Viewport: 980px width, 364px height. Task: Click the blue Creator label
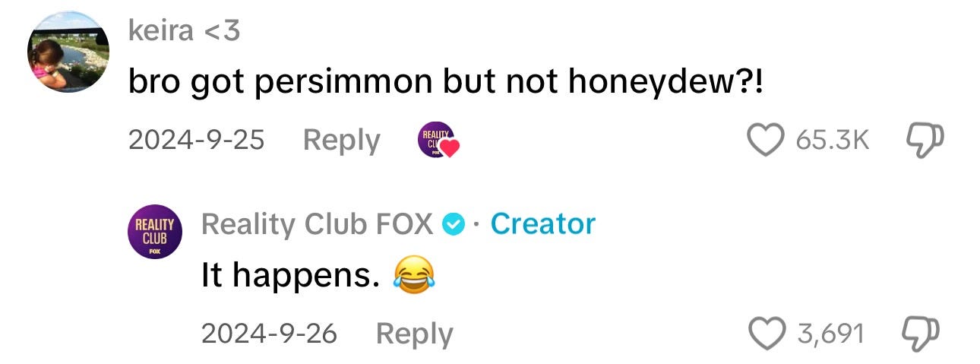543,224
